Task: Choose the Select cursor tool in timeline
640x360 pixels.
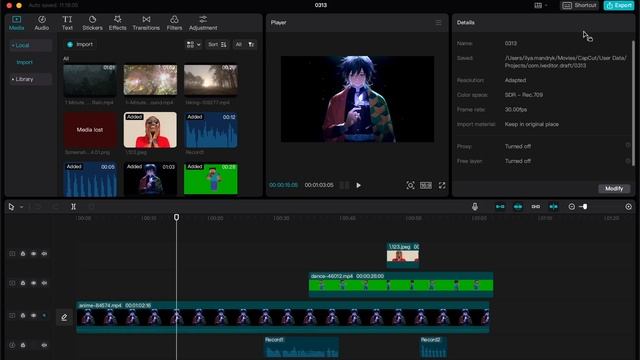Action: (11, 207)
